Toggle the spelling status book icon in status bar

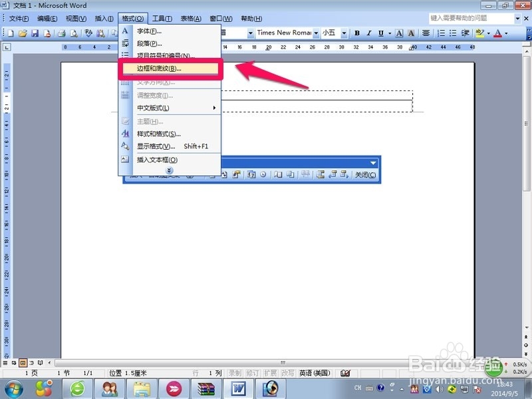(345, 373)
